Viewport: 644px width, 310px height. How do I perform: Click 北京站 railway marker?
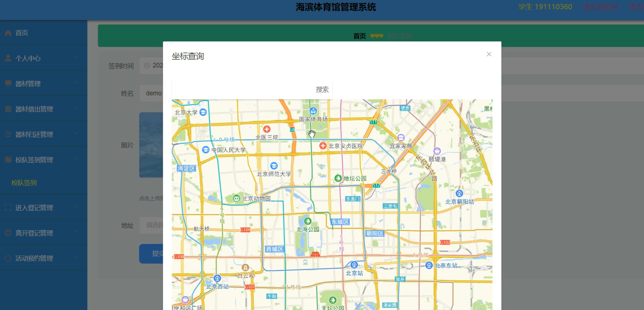point(354,265)
